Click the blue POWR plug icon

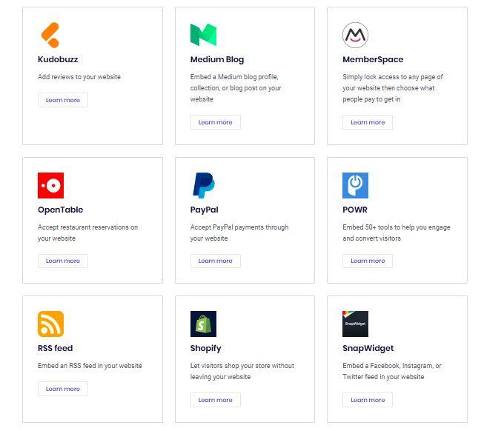(x=355, y=185)
